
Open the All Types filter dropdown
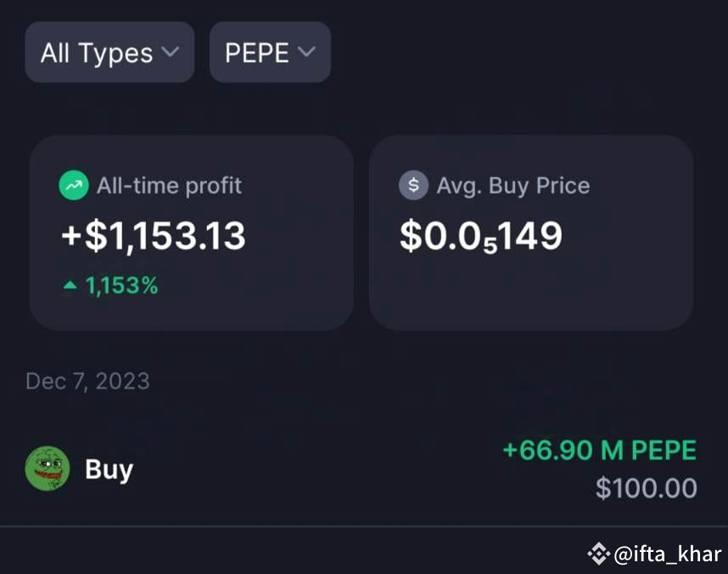[109, 52]
